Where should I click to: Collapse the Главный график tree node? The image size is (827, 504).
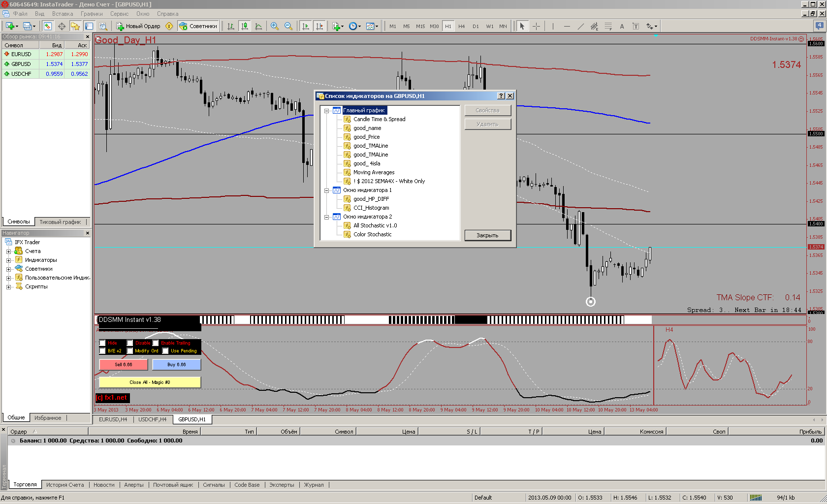[x=326, y=111]
